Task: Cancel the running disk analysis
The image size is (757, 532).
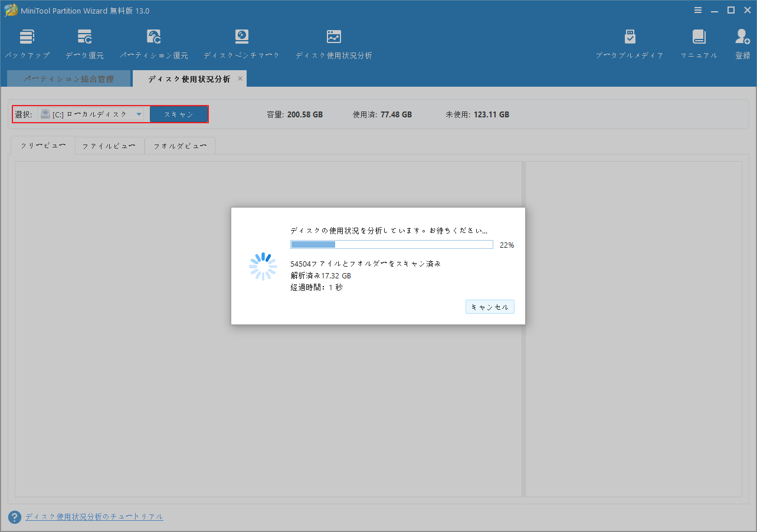Action: click(x=490, y=306)
